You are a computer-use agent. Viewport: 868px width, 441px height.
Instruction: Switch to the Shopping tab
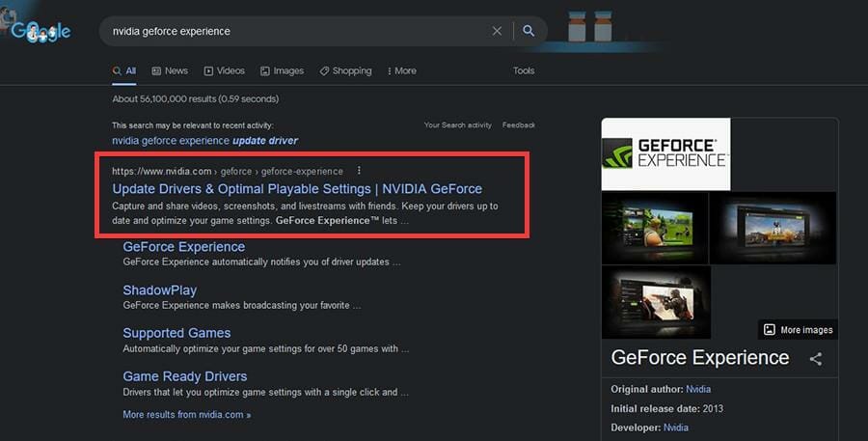[x=345, y=70]
